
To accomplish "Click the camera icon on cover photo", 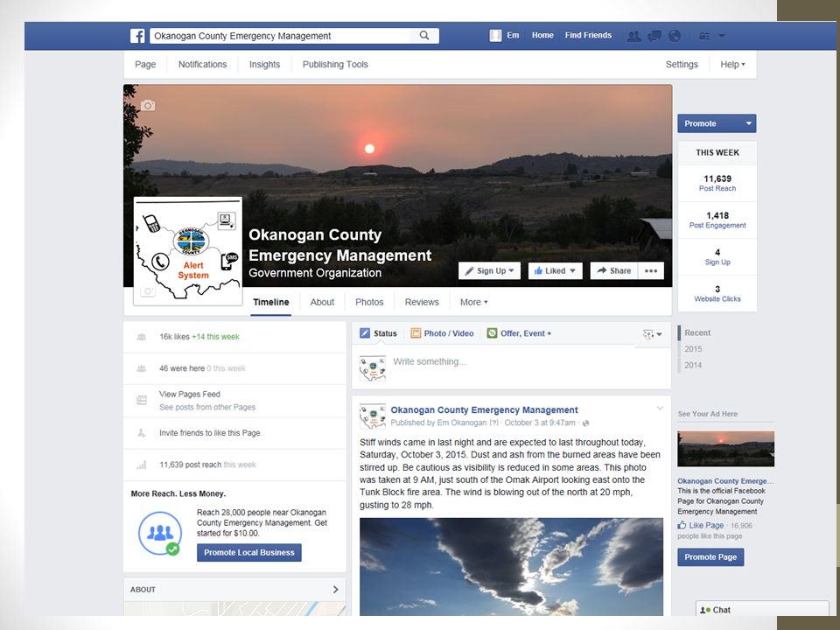I will pyautogui.click(x=148, y=106).
